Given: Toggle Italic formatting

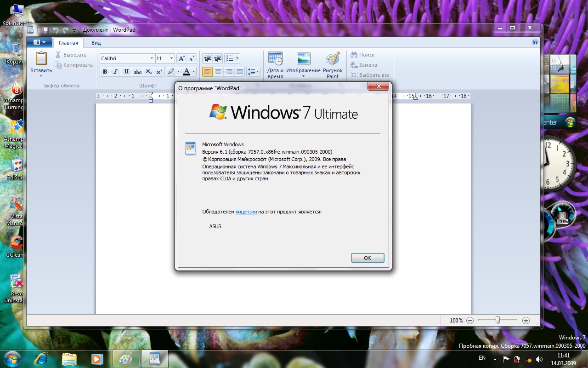Looking at the screenshot, I should point(115,71).
